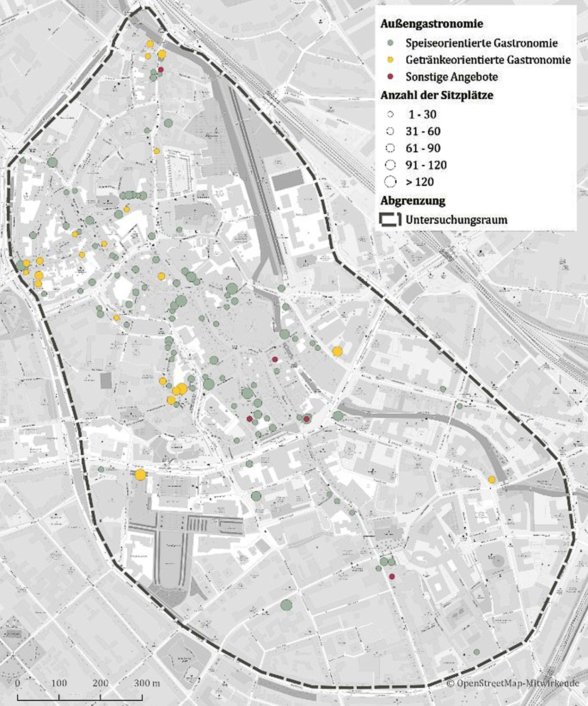Click the "Getränkeorientierte Gastronomie" legend label
588x706 pixels.
pyautogui.click(x=488, y=60)
